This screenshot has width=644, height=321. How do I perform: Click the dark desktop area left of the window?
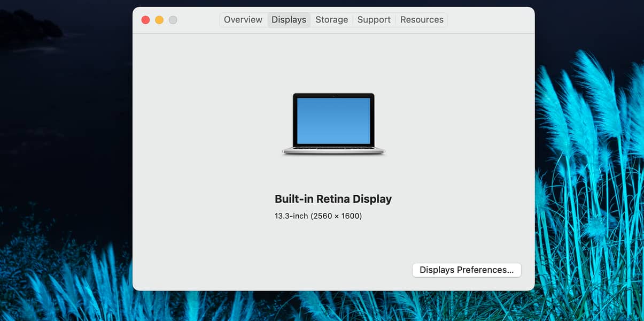pos(64,134)
